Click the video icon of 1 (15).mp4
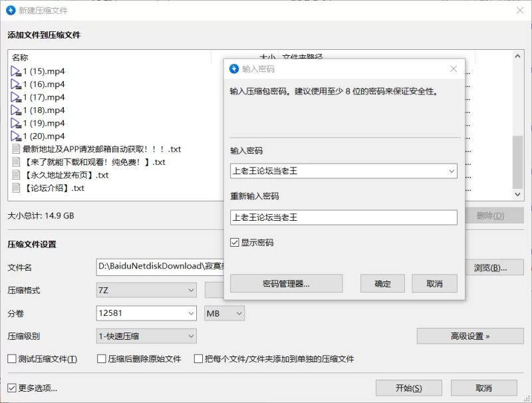 [x=16, y=71]
